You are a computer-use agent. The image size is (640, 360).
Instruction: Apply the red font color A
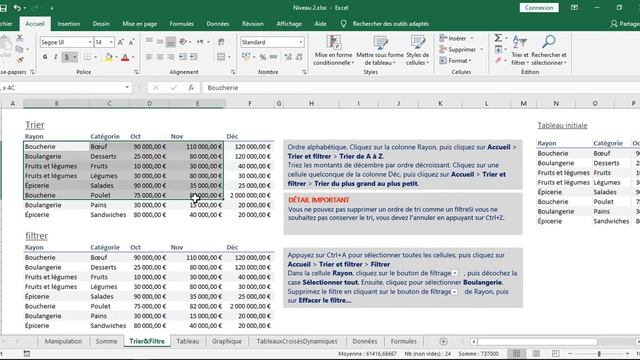(x=125, y=57)
